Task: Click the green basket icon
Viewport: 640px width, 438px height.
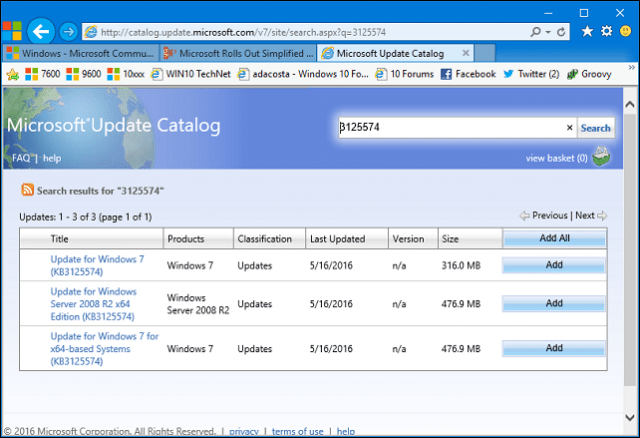Action: (601, 156)
